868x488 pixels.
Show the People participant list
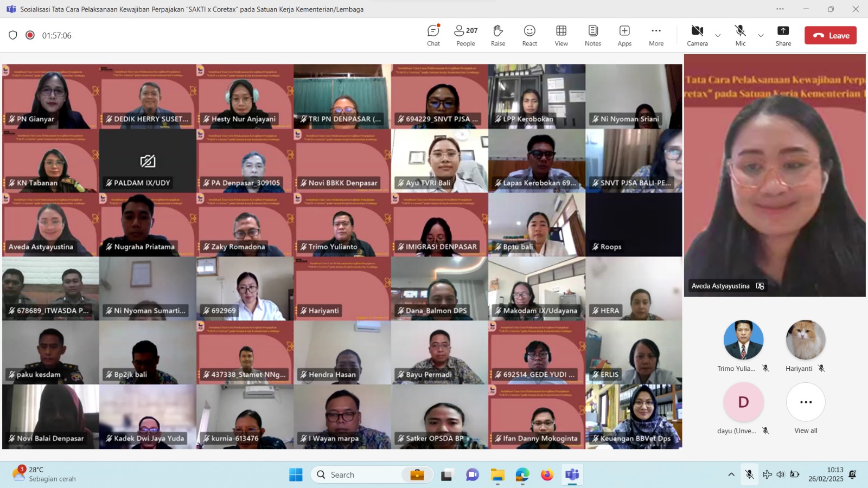click(465, 35)
